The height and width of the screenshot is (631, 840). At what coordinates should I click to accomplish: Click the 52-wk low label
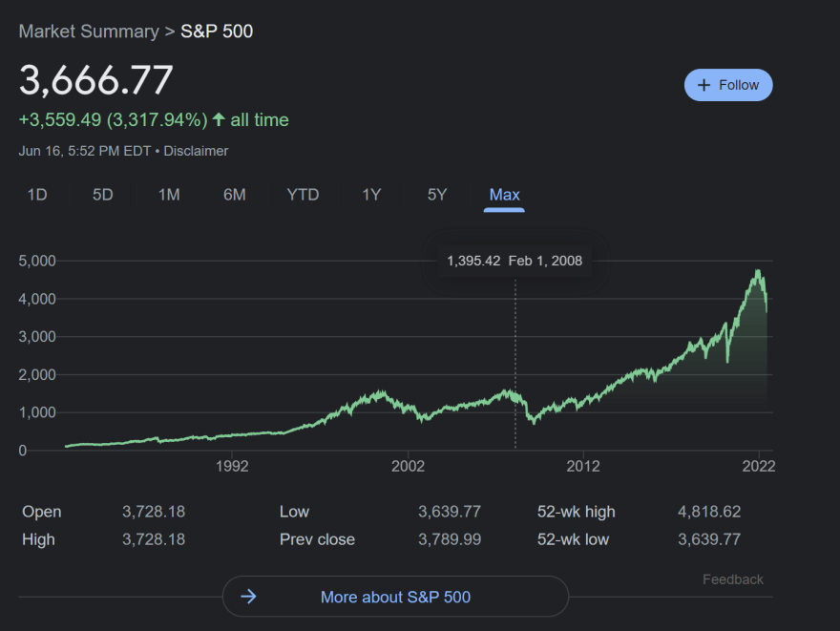point(574,539)
